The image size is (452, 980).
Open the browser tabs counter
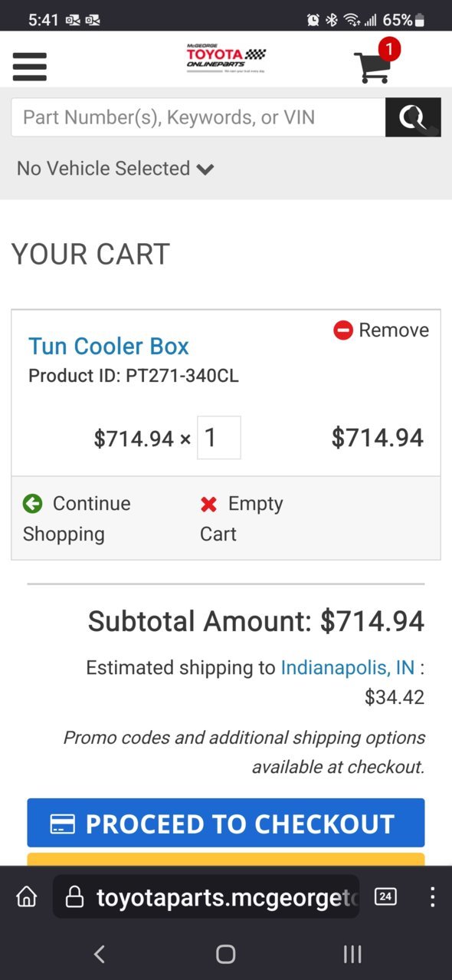click(385, 896)
